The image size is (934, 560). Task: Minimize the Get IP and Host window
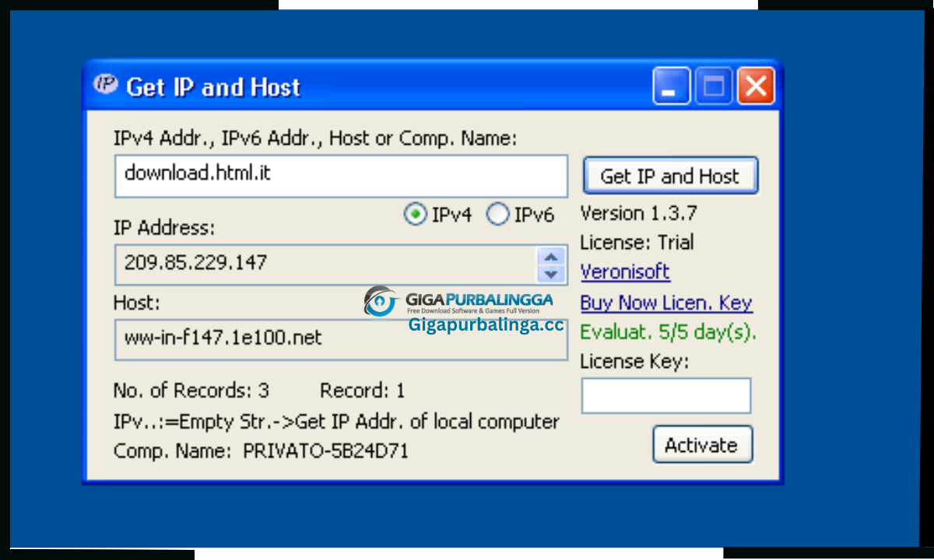pyautogui.click(x=670, y=86)
